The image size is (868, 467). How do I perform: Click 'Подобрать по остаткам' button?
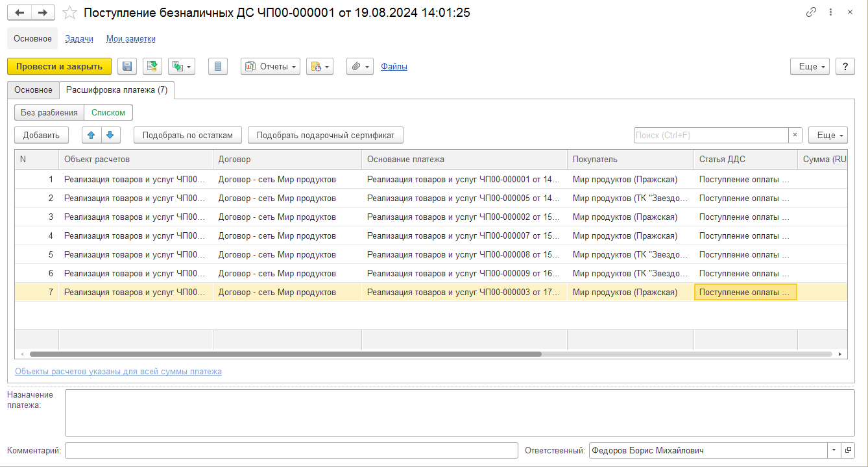[x=187, y=135]
